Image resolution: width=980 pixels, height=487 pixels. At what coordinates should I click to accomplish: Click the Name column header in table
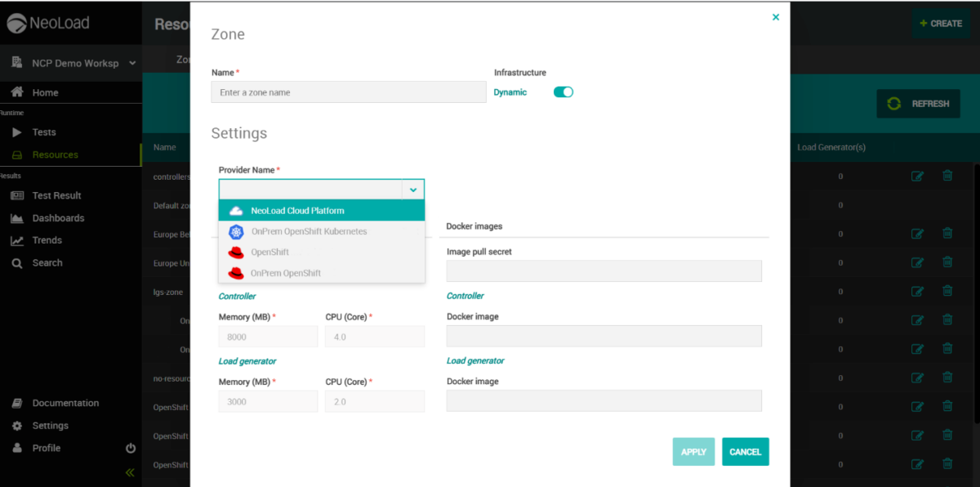pyautogui.click(x=165, y=148)
